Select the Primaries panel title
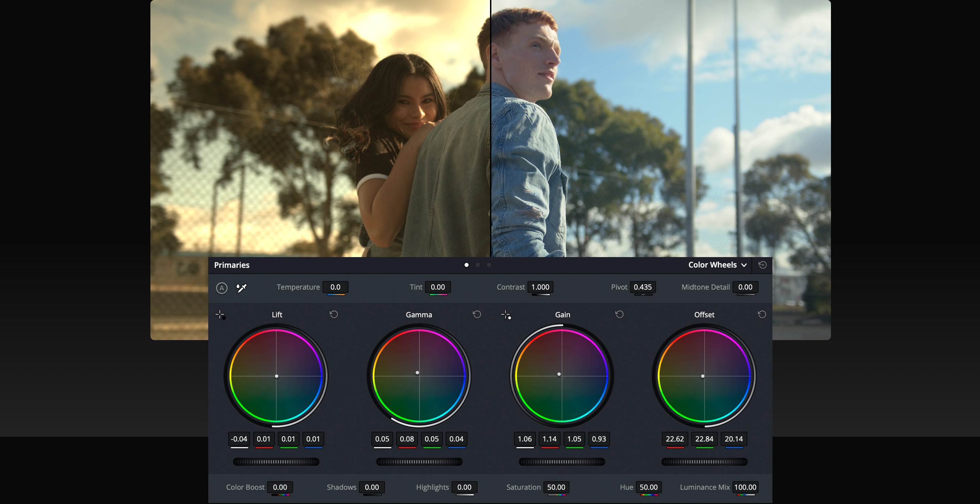980x504 pixels. pos(231,265)
